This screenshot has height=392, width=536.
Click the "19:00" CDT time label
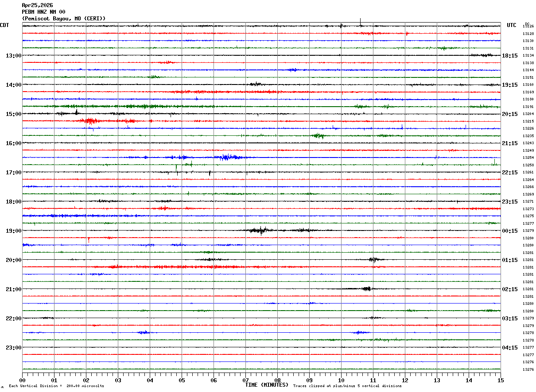tap(14, 231)
